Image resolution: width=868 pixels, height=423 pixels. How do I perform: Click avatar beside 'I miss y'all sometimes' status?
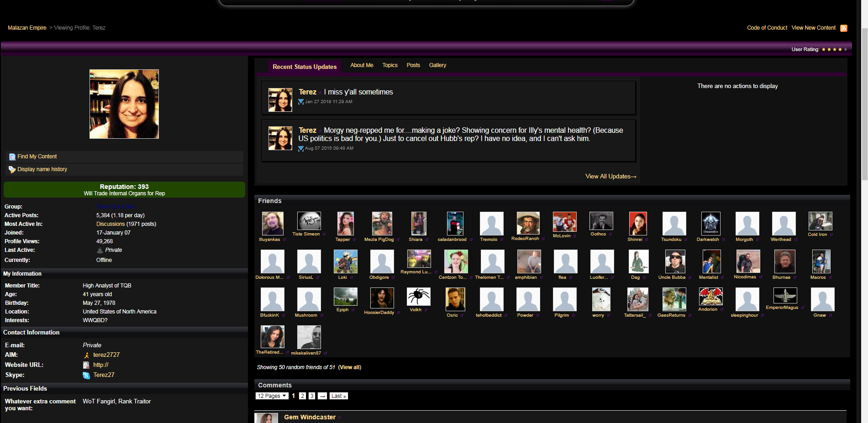coord(280,100)
